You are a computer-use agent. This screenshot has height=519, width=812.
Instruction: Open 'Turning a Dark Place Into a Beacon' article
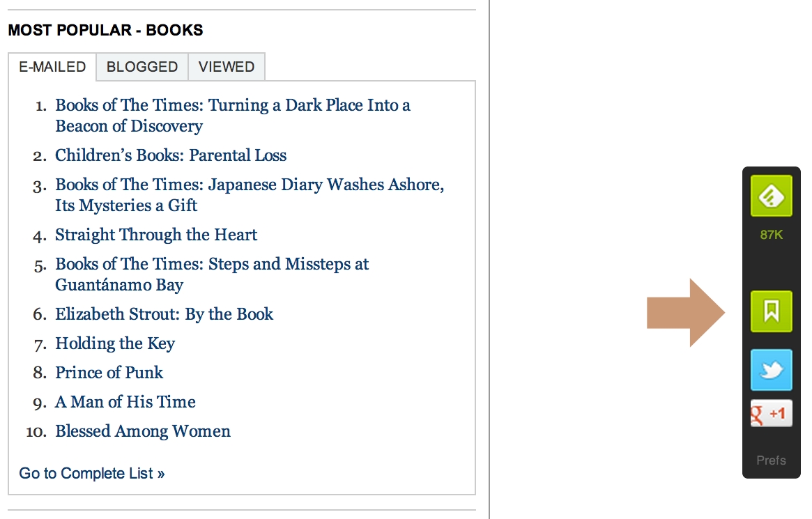point(233,106)
